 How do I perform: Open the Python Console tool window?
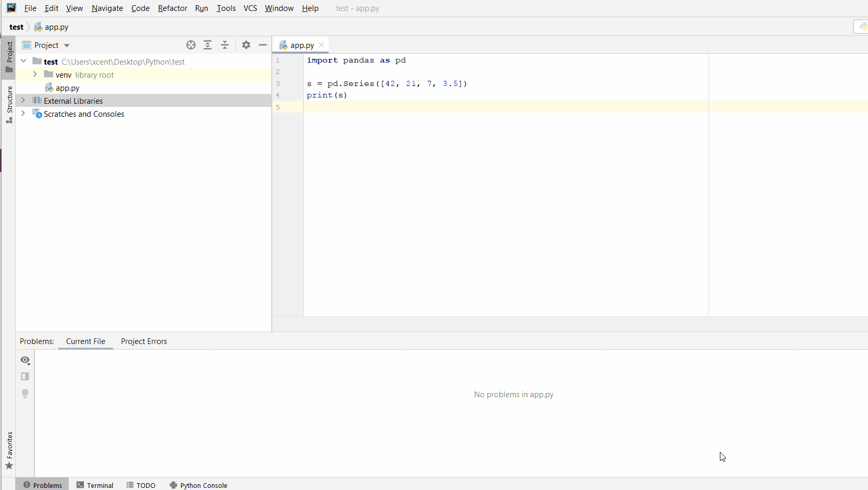pos(199,485)
